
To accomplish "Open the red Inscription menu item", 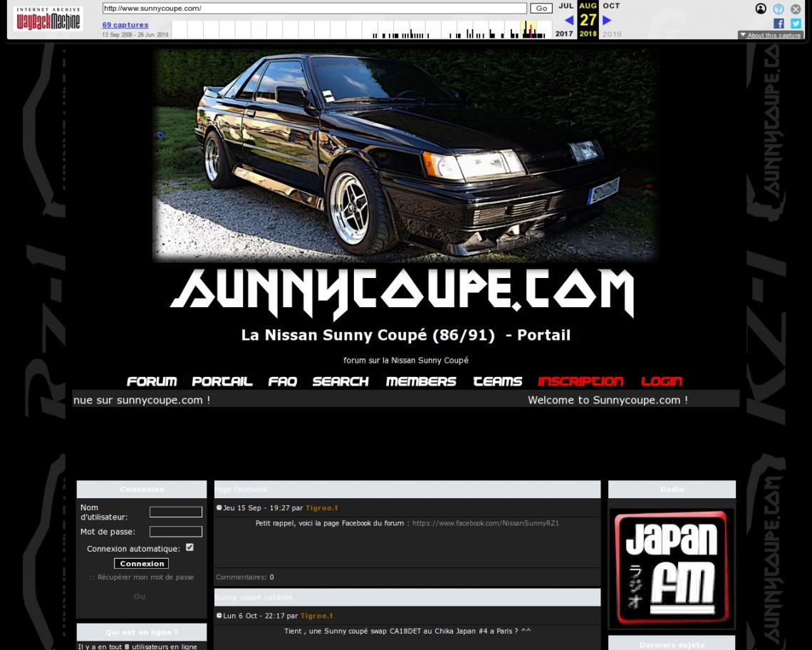I will (x=581, y=381).
